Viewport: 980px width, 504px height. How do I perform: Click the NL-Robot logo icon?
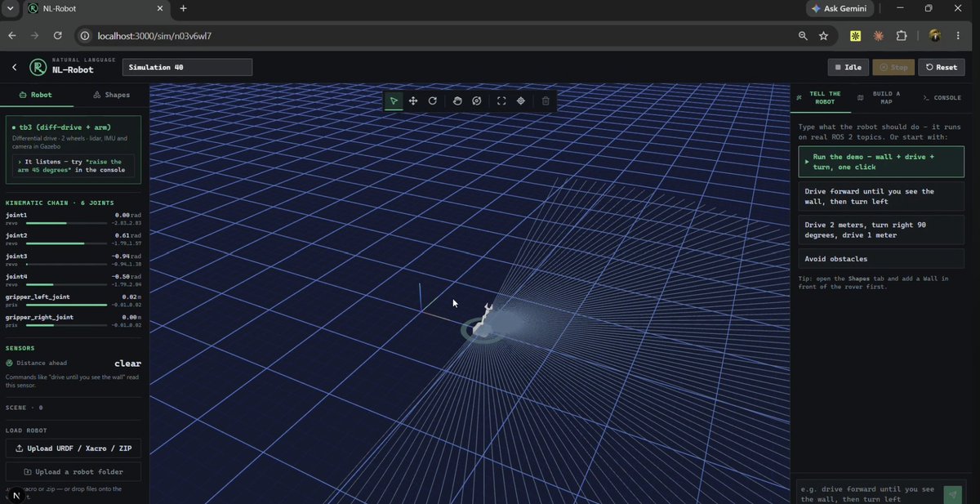[38, 67]
